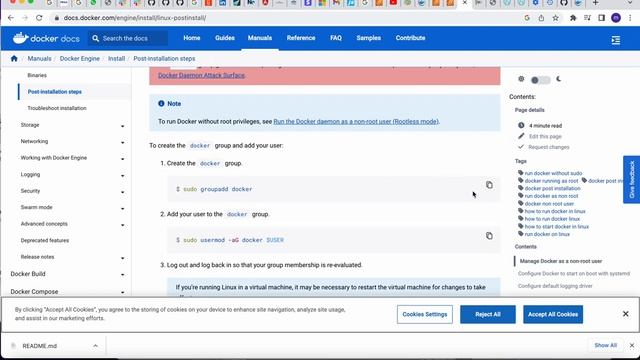This screenshot has height=360, width=640.
Task: Click the Accept All Cookies button
Action: pyautogui.click(x=553, y=314)
